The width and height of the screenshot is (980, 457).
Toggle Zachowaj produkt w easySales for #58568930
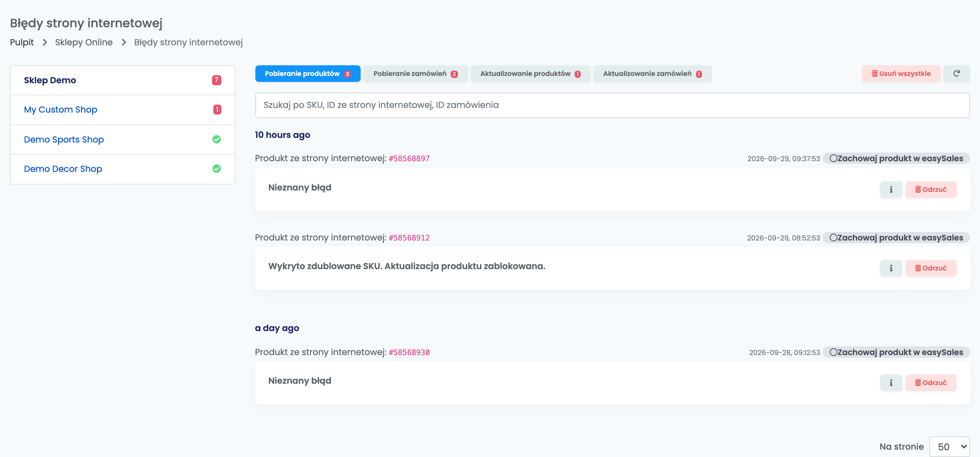coord(896,352)
